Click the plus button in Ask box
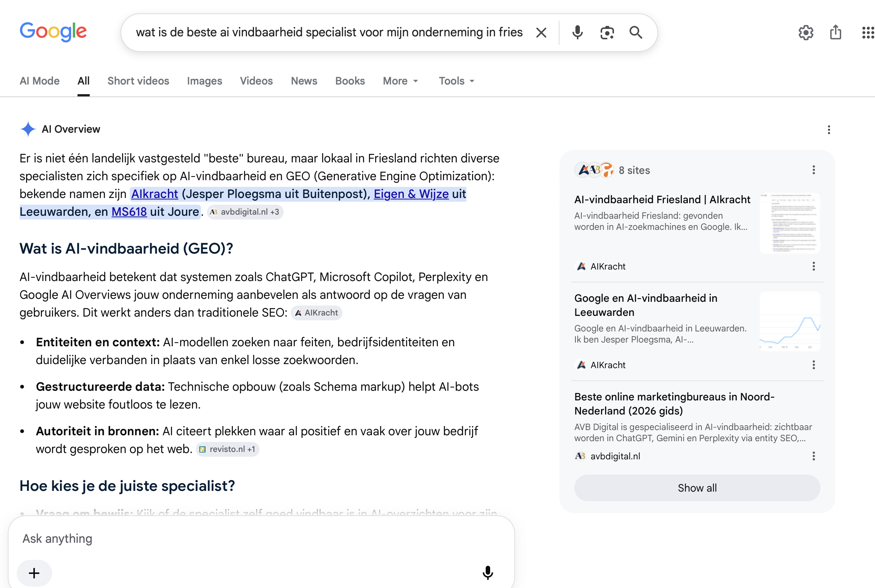The height and width of the screenshot is (588, 875). pos(34,573)
